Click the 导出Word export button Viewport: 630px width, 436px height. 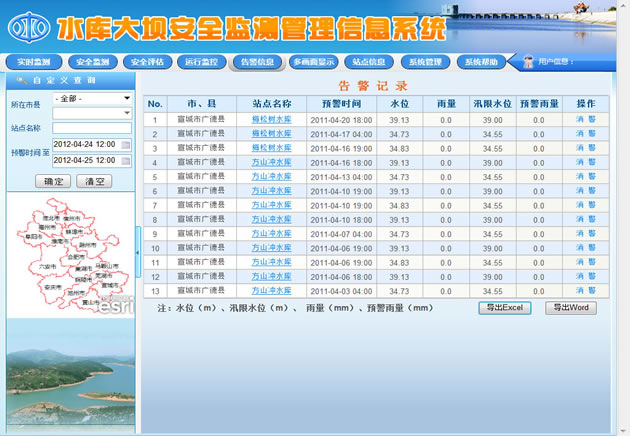(571, 308)
